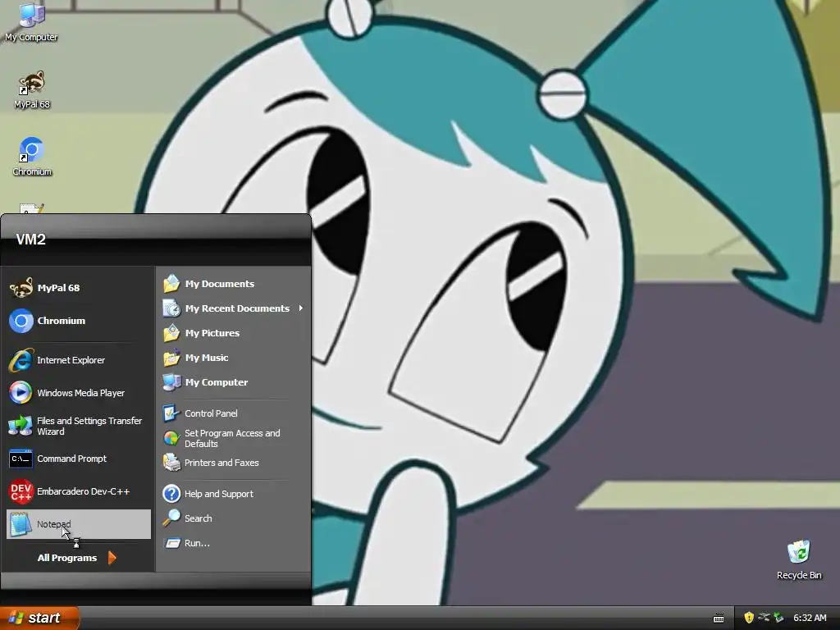This screenshot has height=630, width=840.
Task: Click the on-screen keyboard taskbar icon
Action: [719, 619]
